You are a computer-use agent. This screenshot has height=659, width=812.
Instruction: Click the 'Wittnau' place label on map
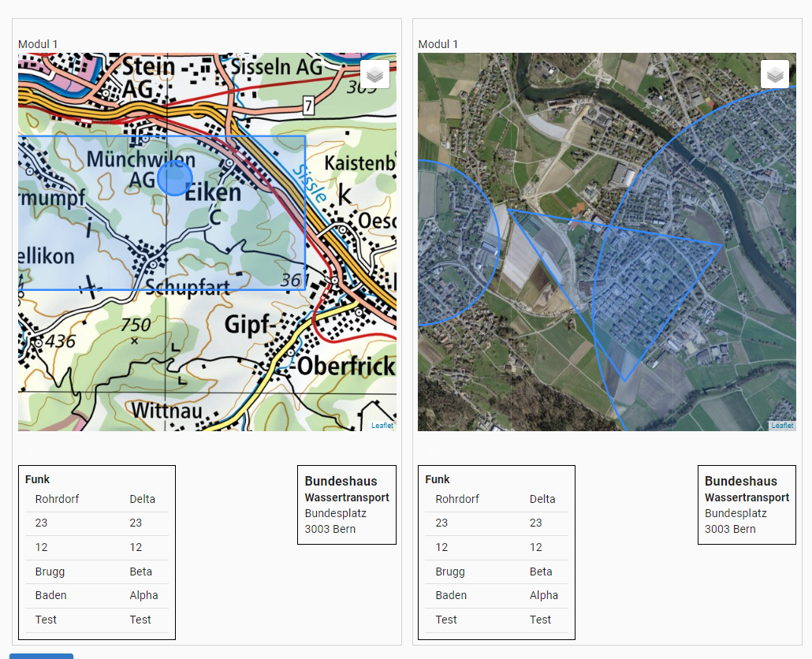pos(167,411)
